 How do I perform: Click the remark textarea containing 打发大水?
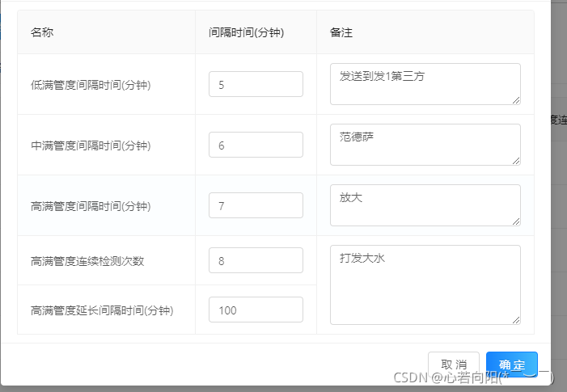425,285
